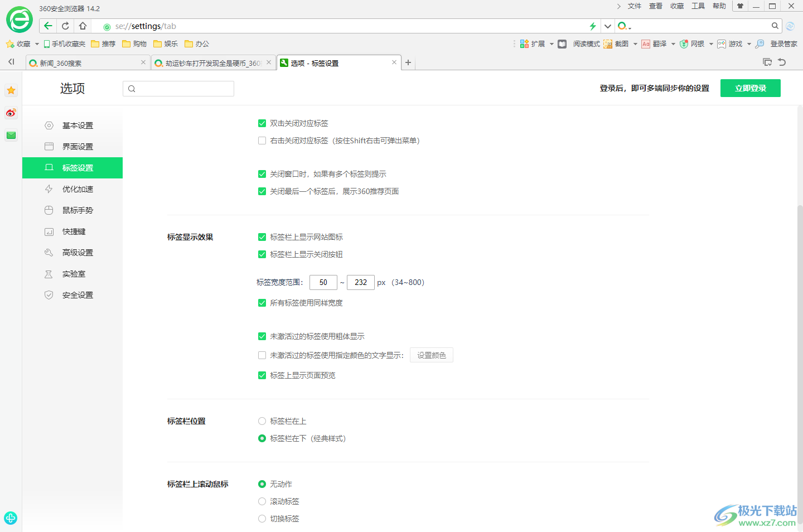
Task: Select 切换标签 radio option
Action: point(262,519)
